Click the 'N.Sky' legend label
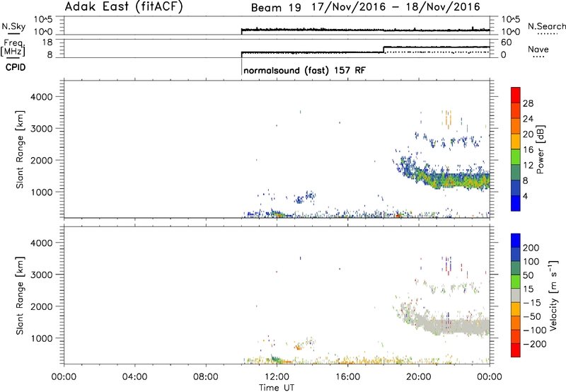The height and width of the screenshot is (392, 566). point(13,26)
